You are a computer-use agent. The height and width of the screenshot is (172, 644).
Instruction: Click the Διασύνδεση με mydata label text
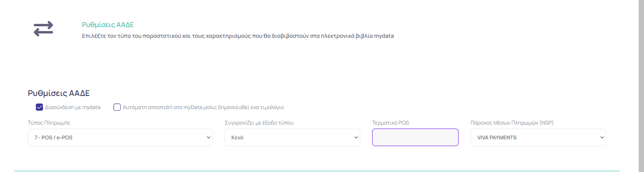click(x=73, y=107)
